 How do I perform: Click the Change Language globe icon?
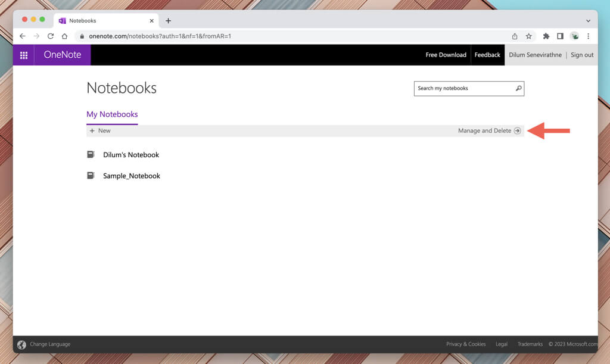tap(21, 344)
